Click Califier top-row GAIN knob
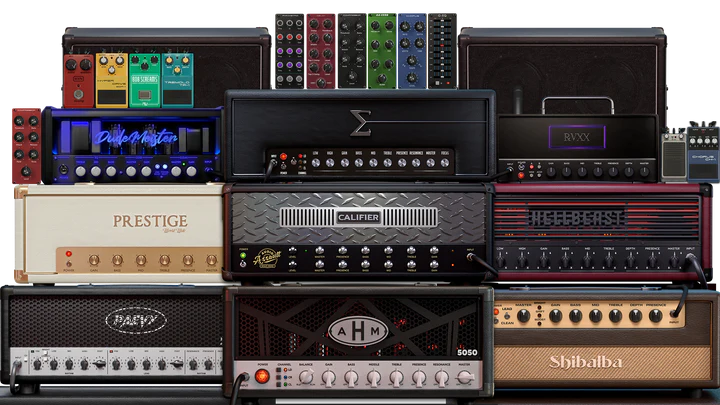 pos(433,250)
